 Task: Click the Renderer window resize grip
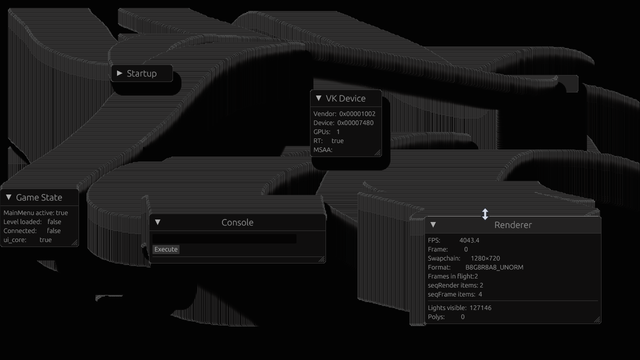coord(597,320)
